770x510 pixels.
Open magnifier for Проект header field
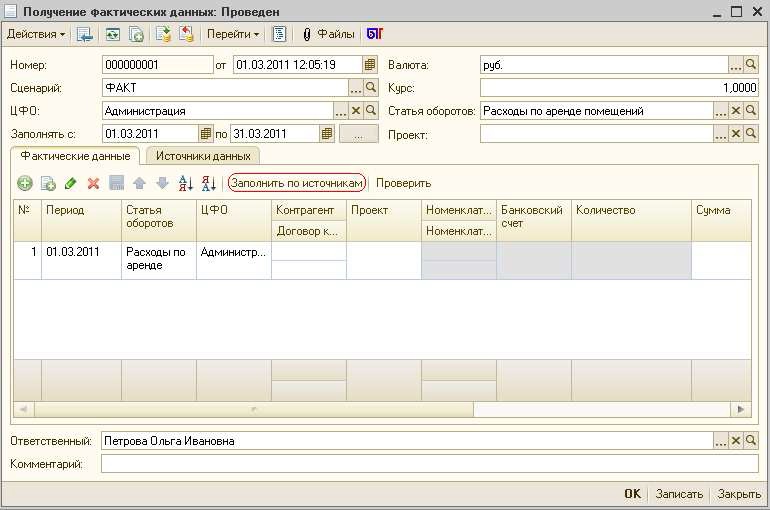click(751, 134)
